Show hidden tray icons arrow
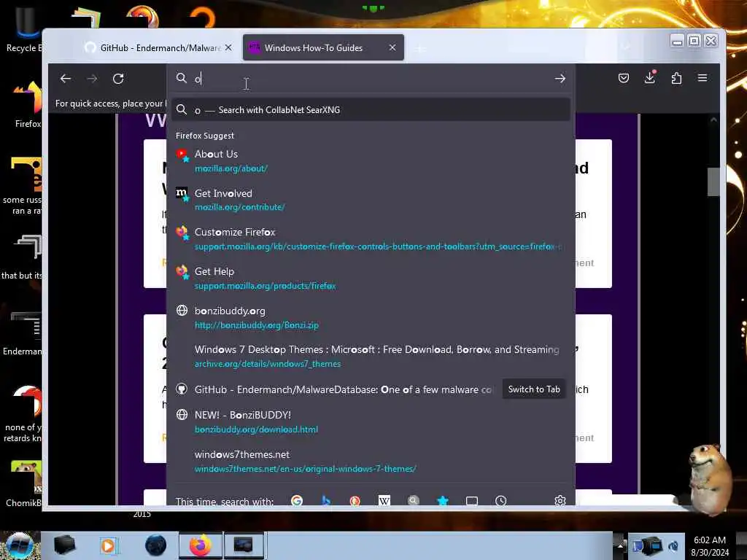This screenshot has width=747, height=560. click(x=620, y=545)
